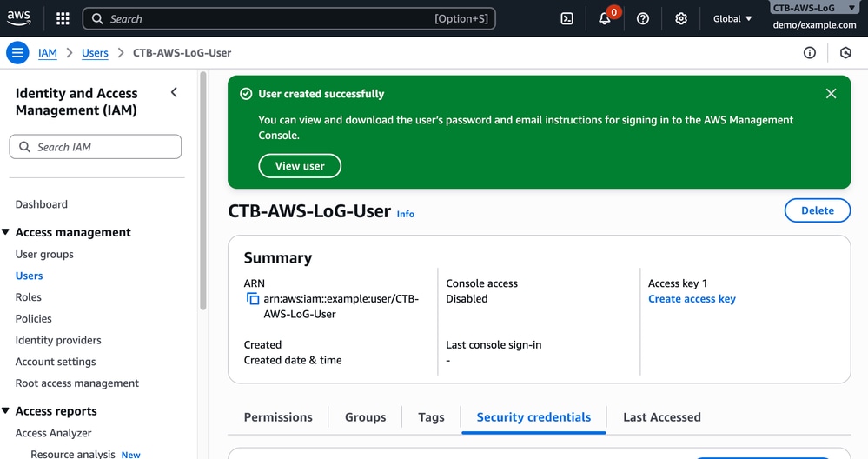Open Resource analysis in sidebar
This screenshot has width=868, height=459.
point(72,454)
